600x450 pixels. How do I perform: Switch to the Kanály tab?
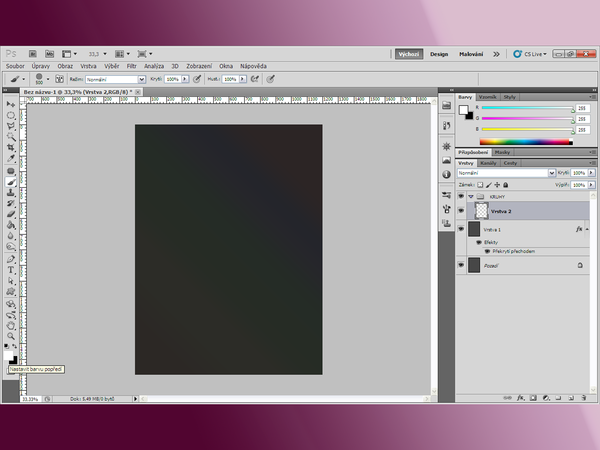[489, 162]
